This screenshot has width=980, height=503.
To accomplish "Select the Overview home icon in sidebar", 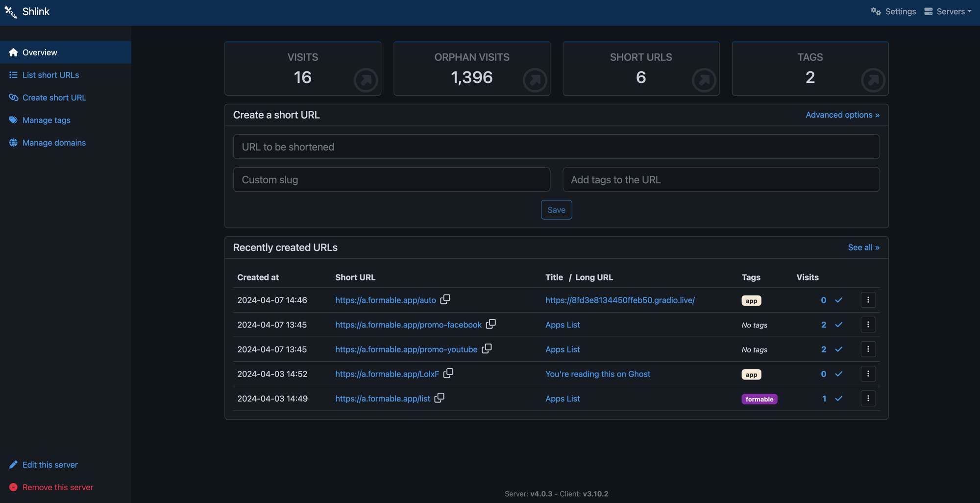I will coord(13,52).
